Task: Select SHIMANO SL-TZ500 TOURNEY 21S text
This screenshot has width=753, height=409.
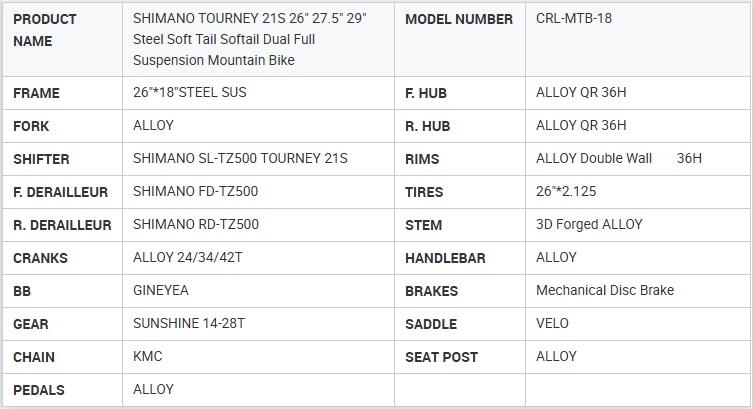Action: coord(240,159)
